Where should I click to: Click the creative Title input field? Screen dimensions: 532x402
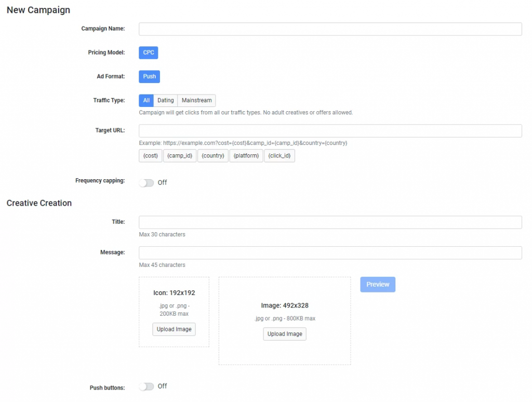pos(330,222)
